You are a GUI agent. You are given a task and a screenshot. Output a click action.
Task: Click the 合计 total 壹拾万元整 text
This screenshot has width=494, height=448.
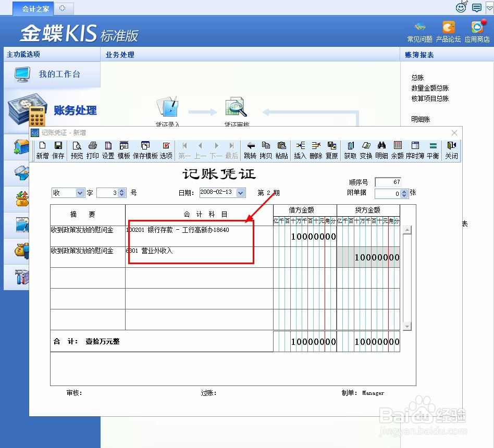[x=102, y=342]
